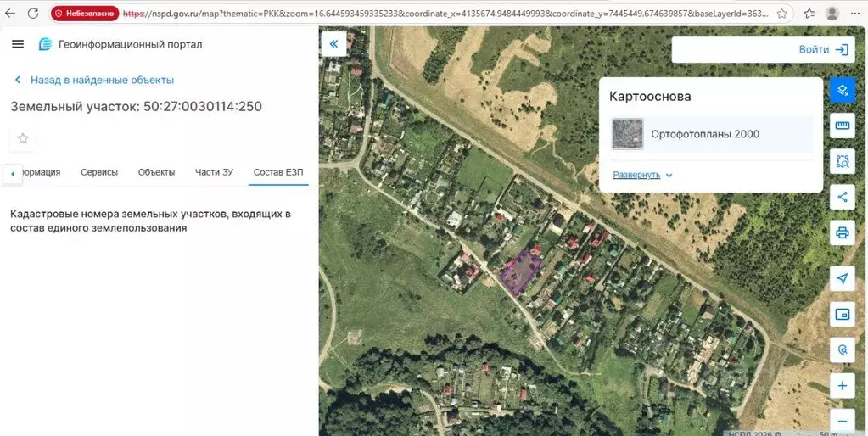This screenshot has width=868, height=436.
Task: Collapse the side panel with double chevron
Action: point(333,44)
